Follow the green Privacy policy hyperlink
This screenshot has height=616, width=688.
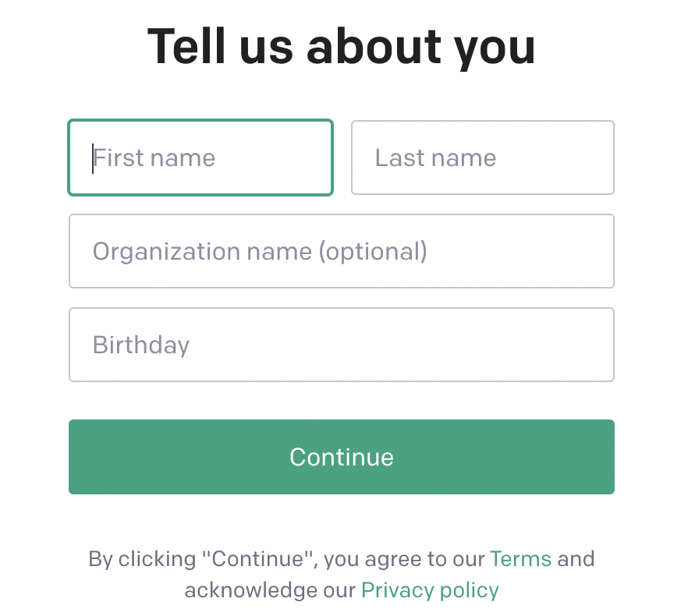coord(430,589)
